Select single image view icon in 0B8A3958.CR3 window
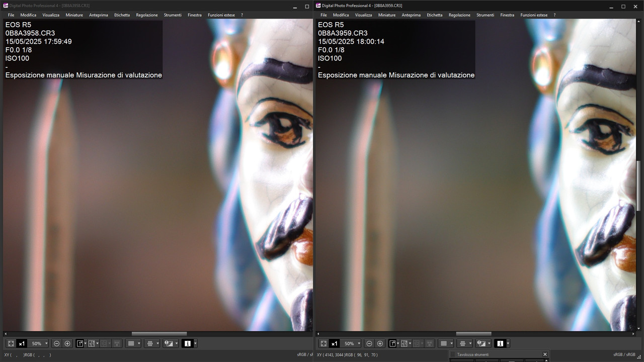 (x=80, y=343)
